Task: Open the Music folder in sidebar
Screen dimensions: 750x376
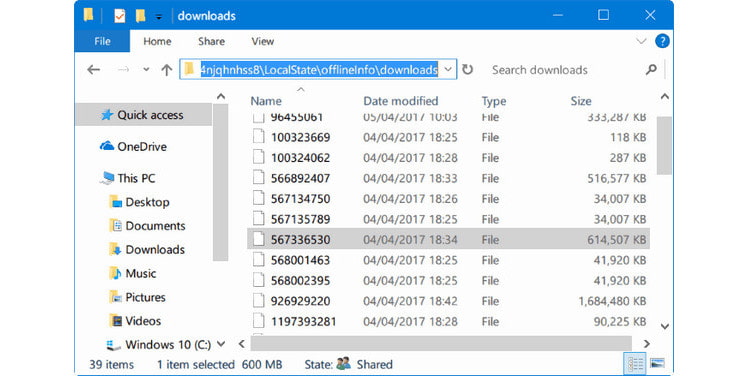Action: pos(141,274)
